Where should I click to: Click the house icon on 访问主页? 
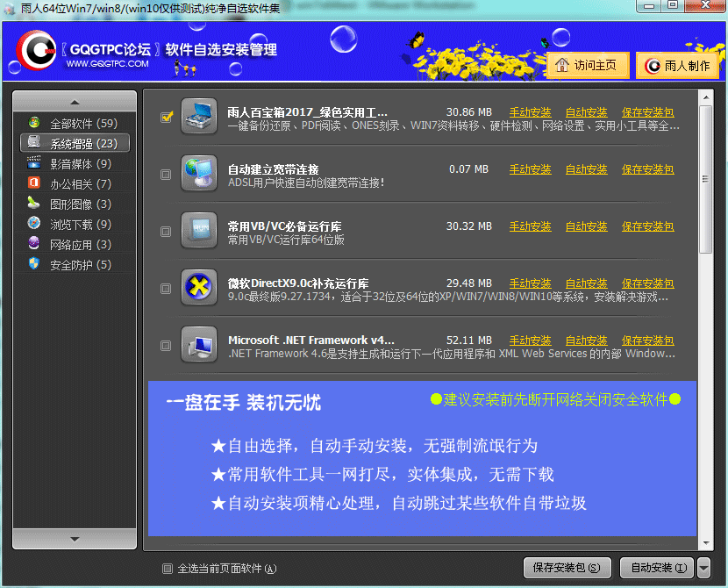561,65
